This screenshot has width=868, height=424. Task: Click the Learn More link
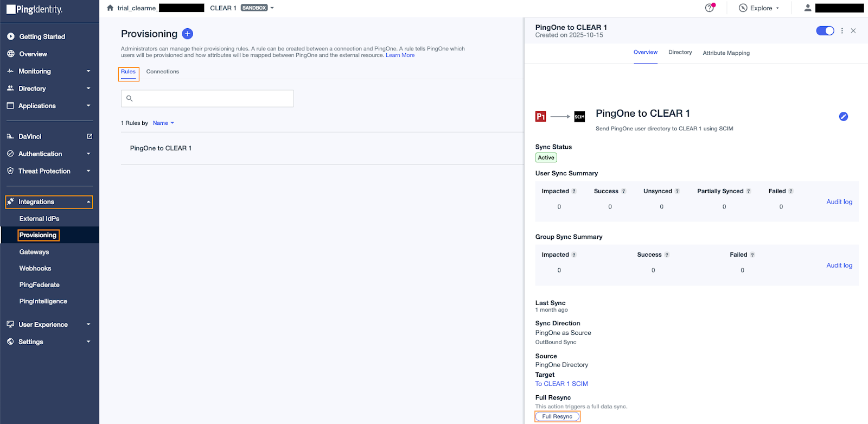tap(400, 55)
